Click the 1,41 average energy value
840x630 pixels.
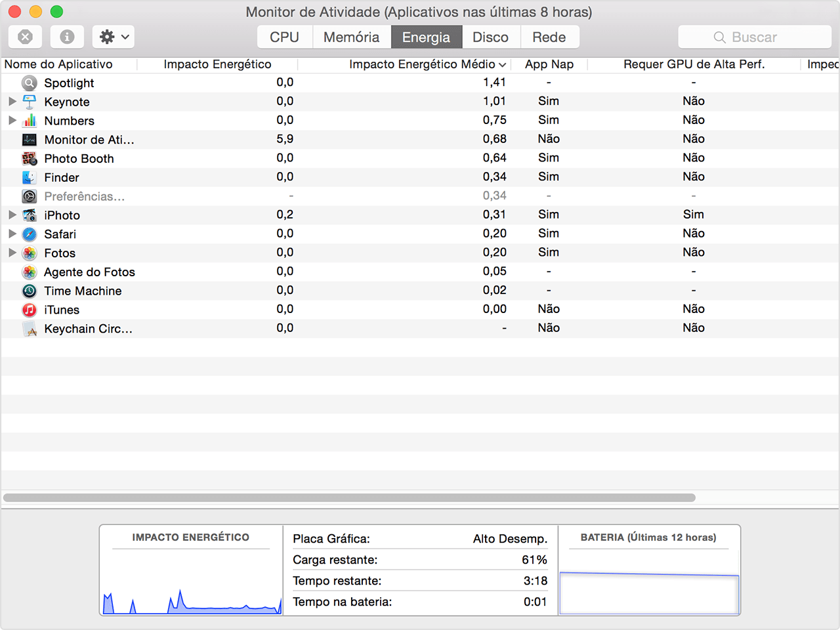(494, 82)
